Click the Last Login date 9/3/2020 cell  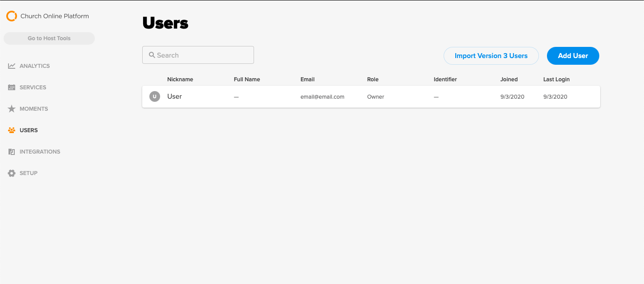pyautogui.click(x=555, y=97)
